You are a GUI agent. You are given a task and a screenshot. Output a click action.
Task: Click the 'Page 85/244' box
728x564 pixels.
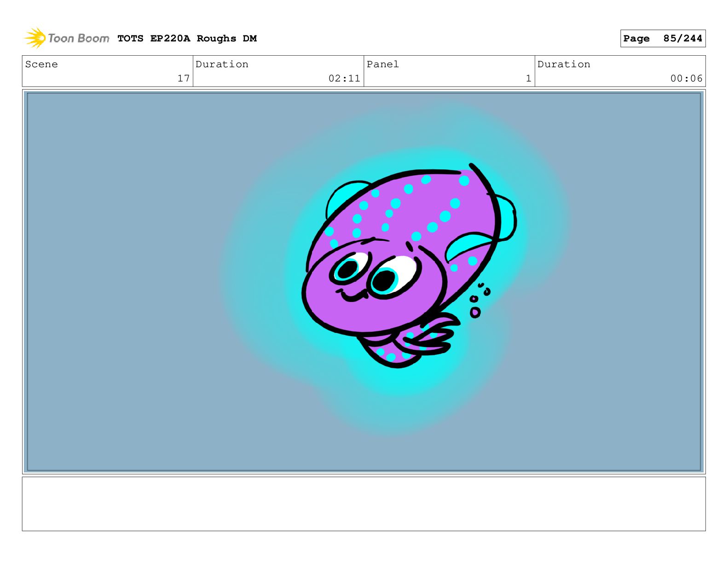663,39
